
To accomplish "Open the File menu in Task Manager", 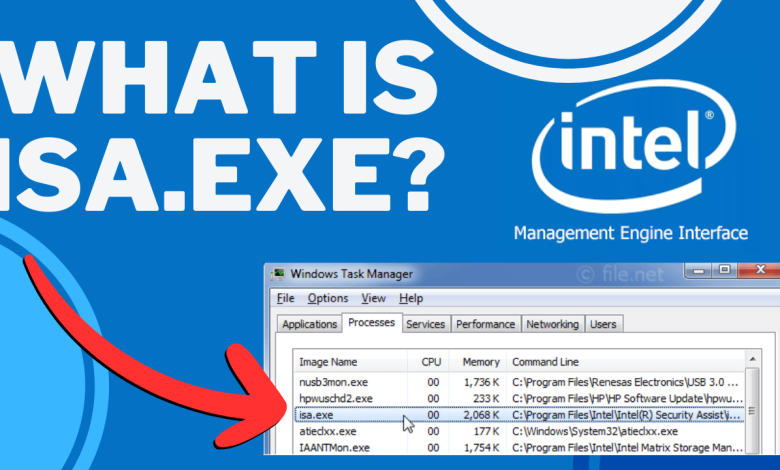I will point(286,298).
